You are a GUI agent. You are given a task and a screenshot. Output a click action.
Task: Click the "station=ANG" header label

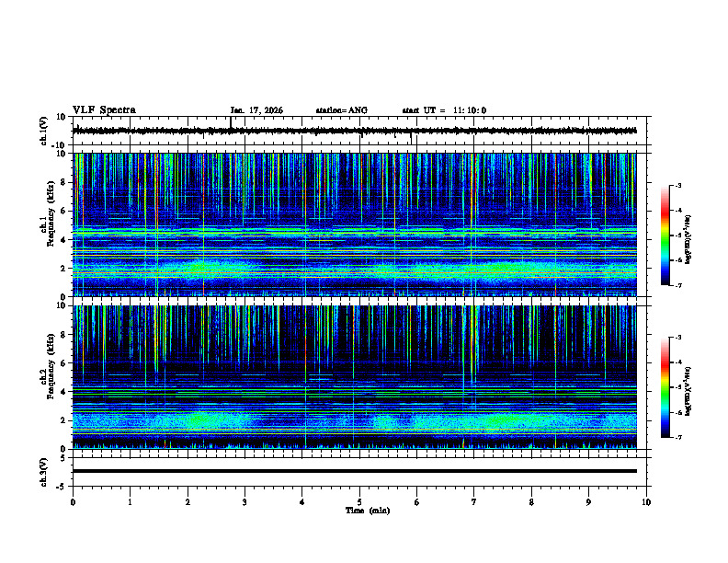pos(342,110)
